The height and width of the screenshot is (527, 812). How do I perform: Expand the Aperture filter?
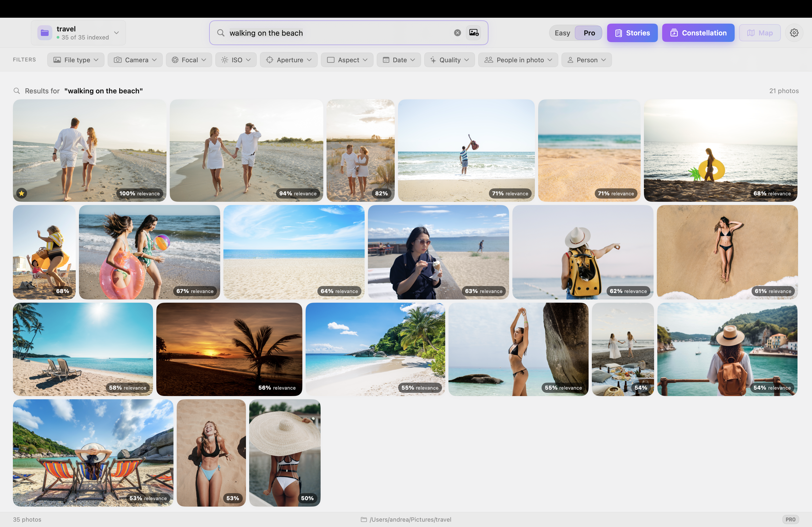pyautogui.click(x=289, y=60)
